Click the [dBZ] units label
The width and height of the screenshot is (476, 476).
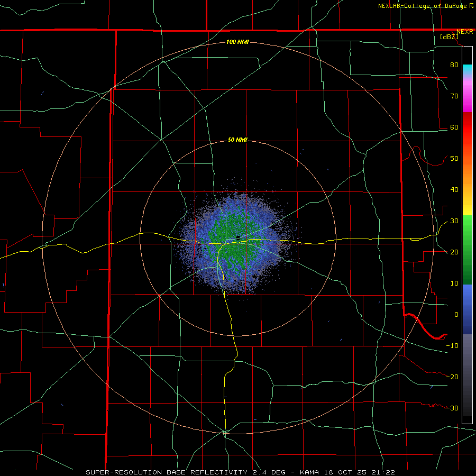pyautogui.click(x=449, y=37)
